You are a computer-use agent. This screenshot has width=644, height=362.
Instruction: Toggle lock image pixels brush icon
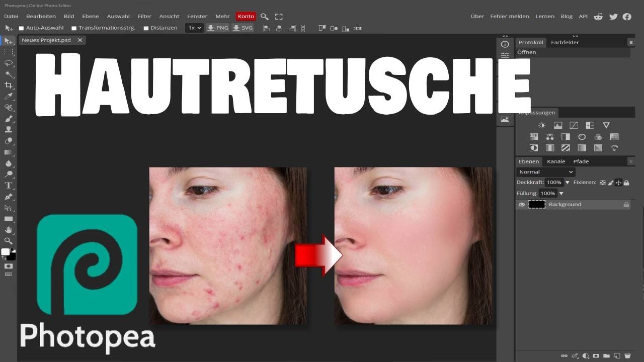[x=610, y=183]
